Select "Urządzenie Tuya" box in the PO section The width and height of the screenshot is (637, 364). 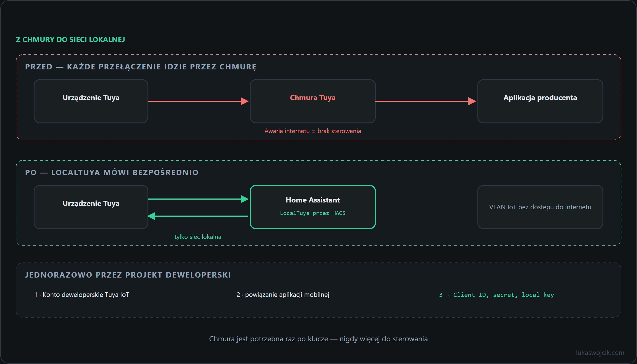91,207
